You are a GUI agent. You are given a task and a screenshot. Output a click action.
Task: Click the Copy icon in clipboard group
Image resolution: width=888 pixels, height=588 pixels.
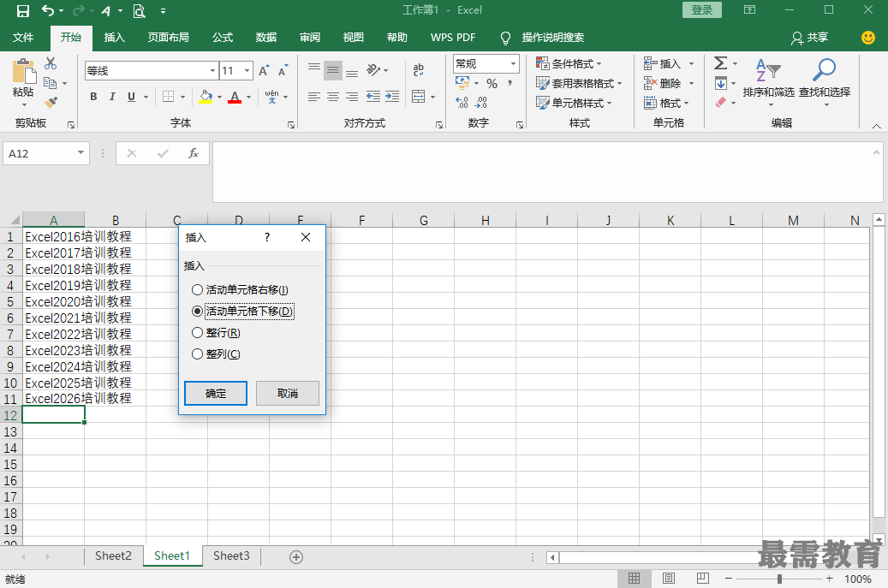[x=51, y=83]
